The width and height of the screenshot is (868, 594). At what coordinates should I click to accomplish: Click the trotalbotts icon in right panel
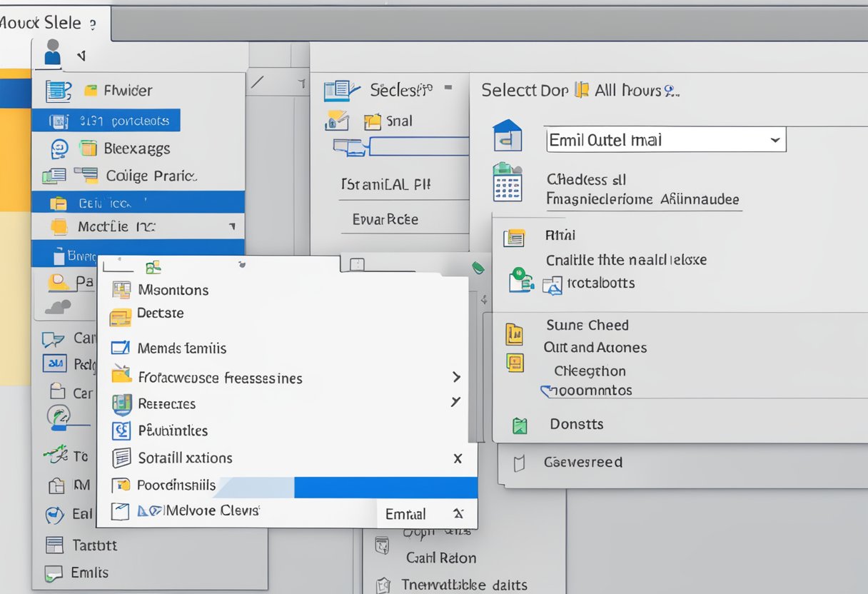click(x=552, y=285)
